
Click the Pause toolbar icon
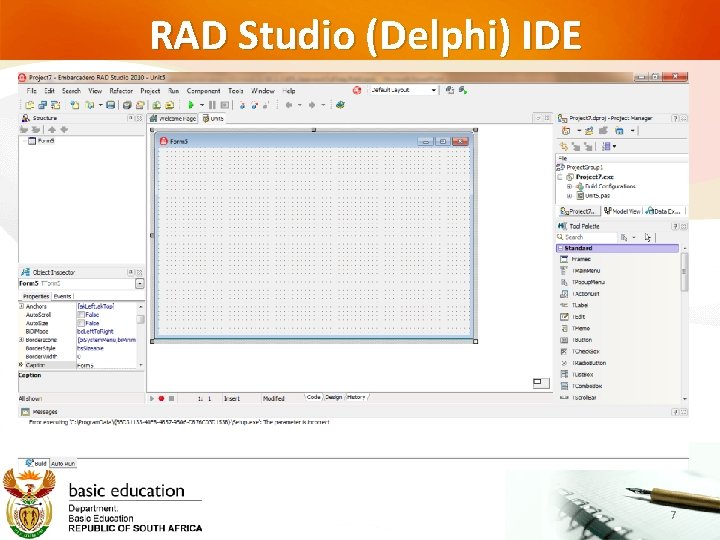[212, 105]
